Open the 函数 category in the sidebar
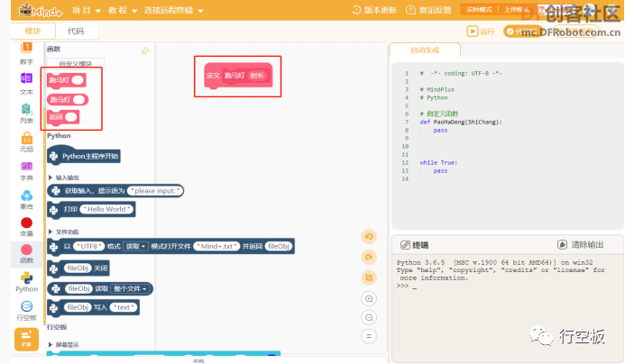Viewport: 625px width, 364px height. pyautogui.click(x=26, y=254)
